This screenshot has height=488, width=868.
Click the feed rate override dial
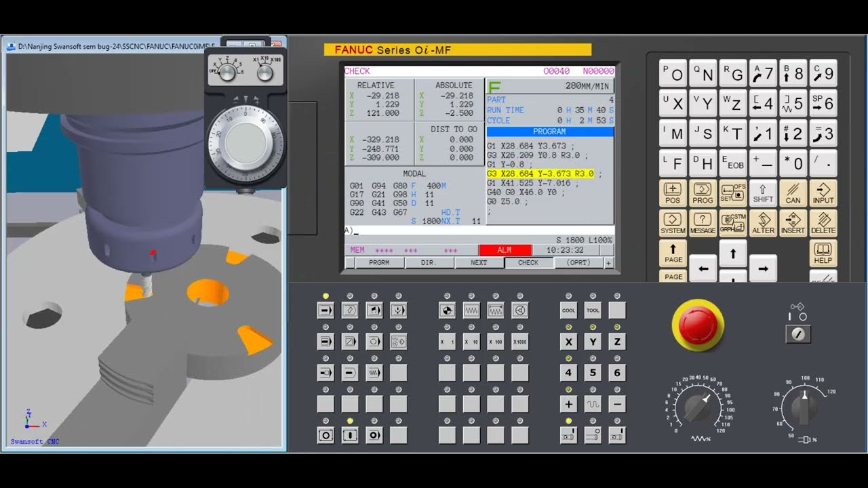[698, 407]
